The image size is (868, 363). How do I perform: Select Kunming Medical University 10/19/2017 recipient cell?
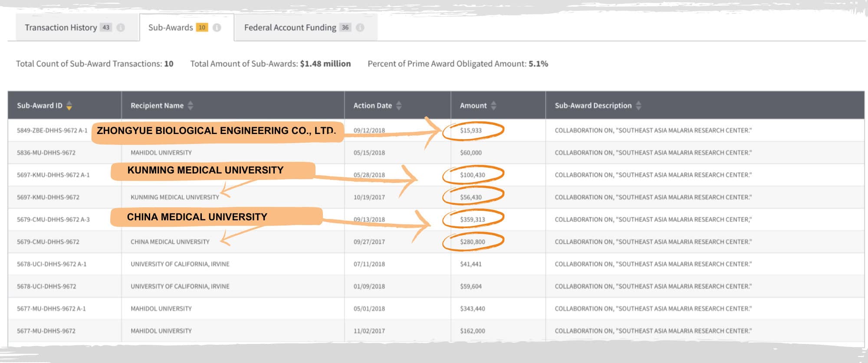coord(175,197)
